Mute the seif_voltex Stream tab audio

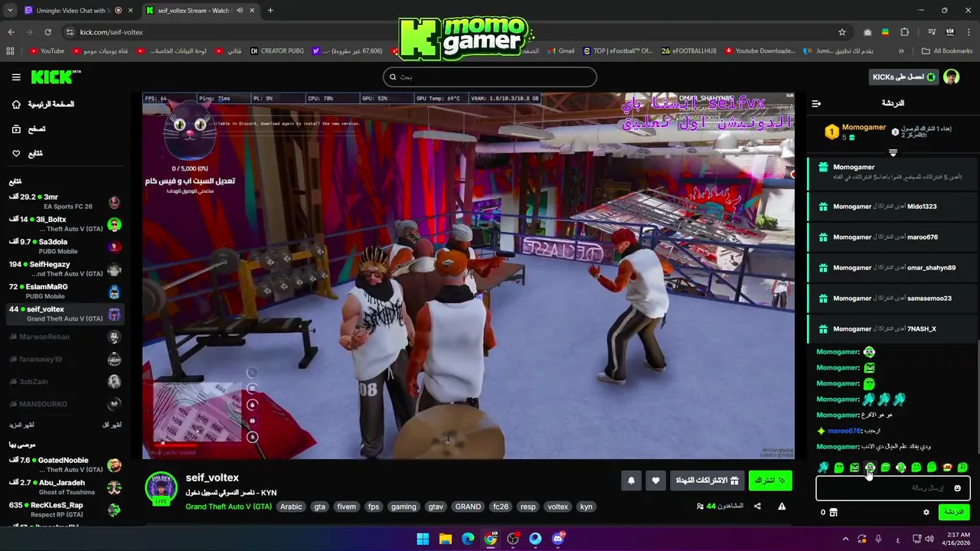point(240,11)
